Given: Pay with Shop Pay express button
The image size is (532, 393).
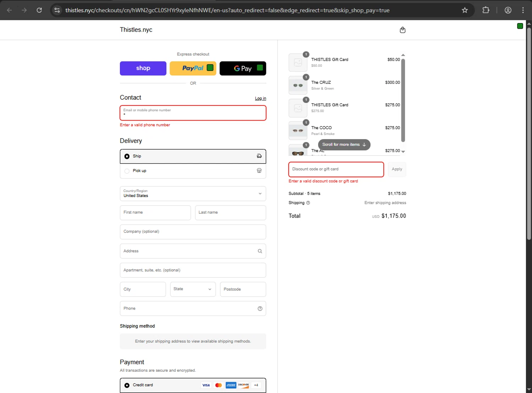Looking at the screenshot, I should click(143, 68).
